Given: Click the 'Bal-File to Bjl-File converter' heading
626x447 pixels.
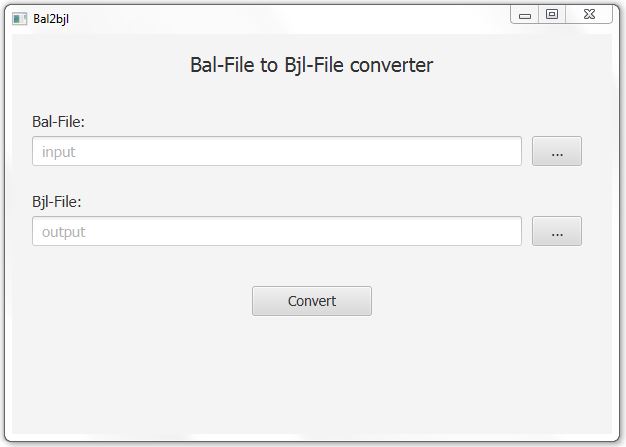Looking at the screenshot, I should point(311,66).
